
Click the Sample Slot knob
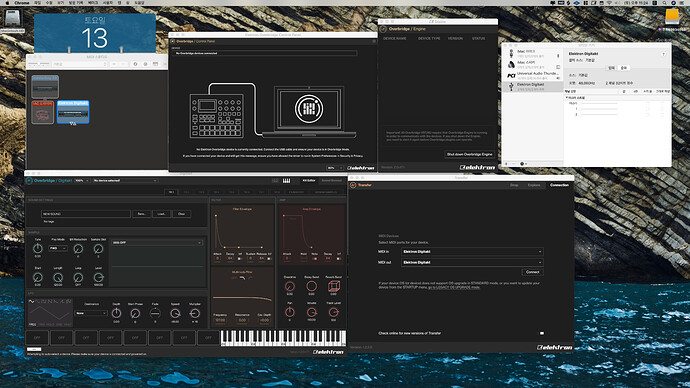[98, 249]
